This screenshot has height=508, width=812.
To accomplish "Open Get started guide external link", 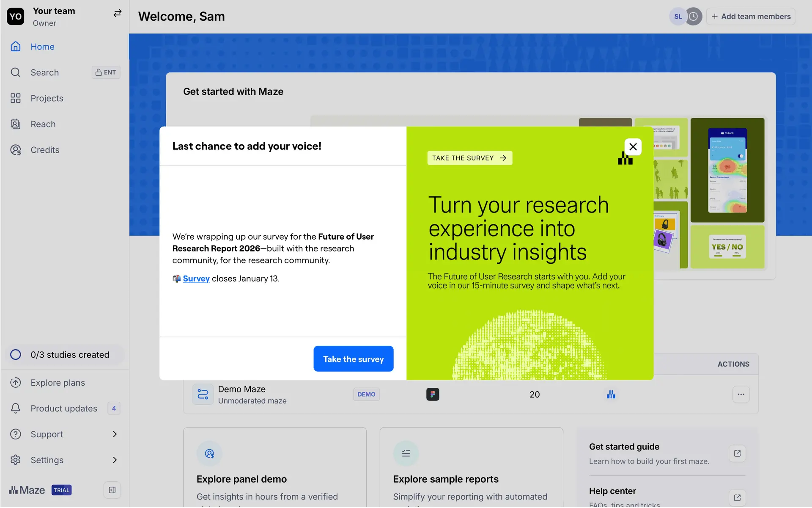I will click(737, 453).
